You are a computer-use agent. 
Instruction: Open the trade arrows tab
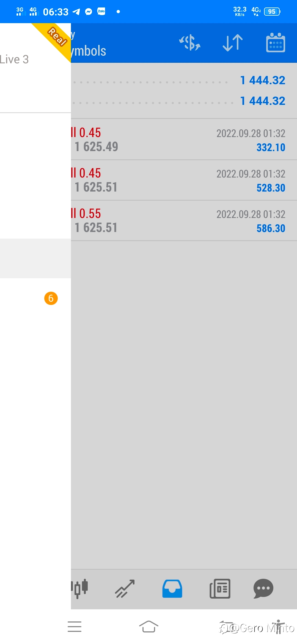coord(125,589)
